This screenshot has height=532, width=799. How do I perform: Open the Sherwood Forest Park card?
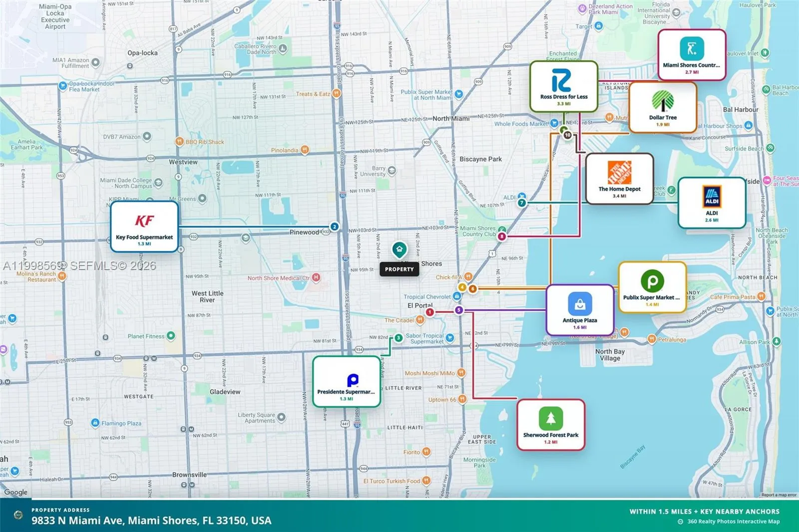click(551, 425)
